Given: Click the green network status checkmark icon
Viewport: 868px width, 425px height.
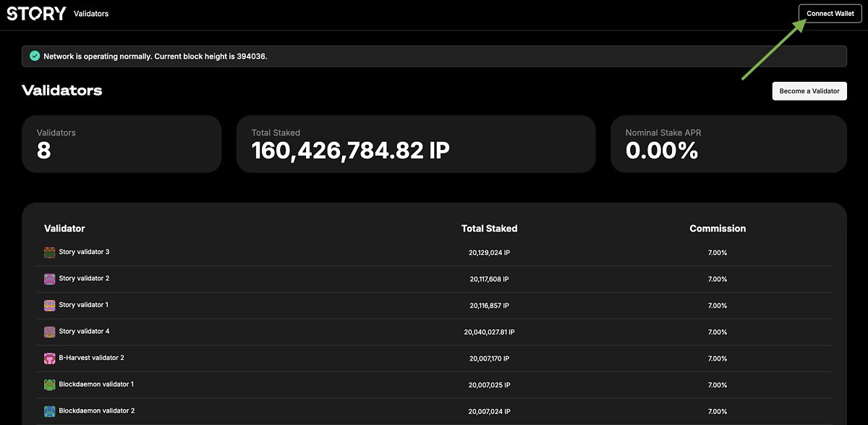Looking at the screenshot, I should coord(34,56).
